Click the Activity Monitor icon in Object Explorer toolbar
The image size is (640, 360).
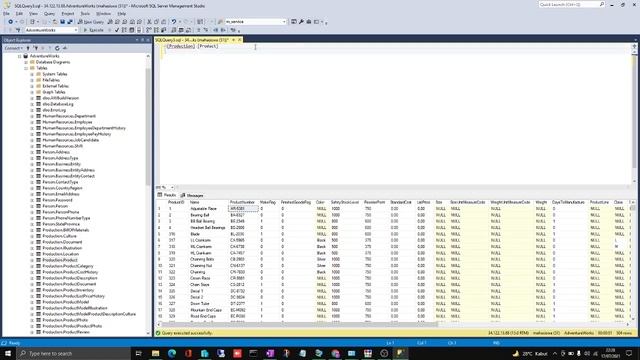tap(64, 48)
